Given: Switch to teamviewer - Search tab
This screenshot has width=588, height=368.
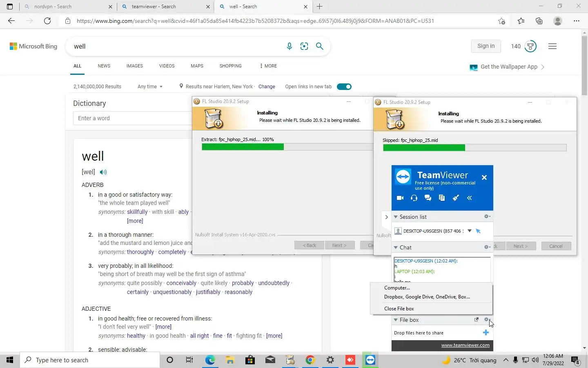Looking at the screenshot, I should (x=165, y=7).
